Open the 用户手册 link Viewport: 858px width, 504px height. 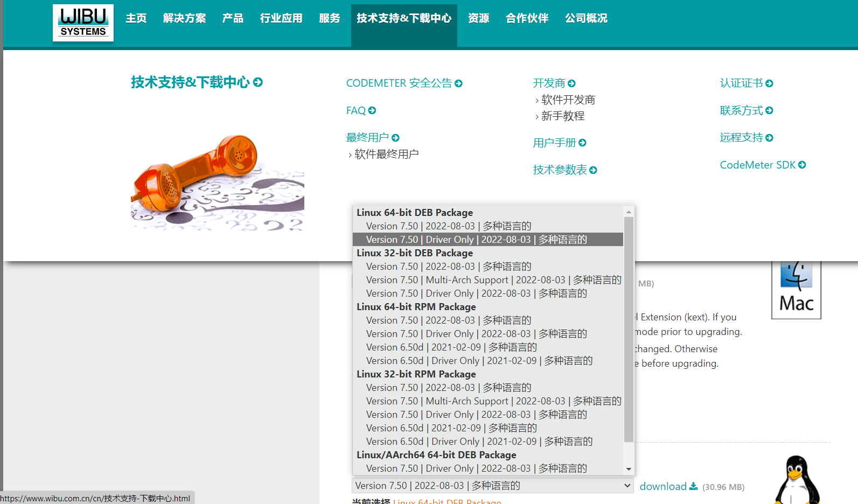[554, 143]
